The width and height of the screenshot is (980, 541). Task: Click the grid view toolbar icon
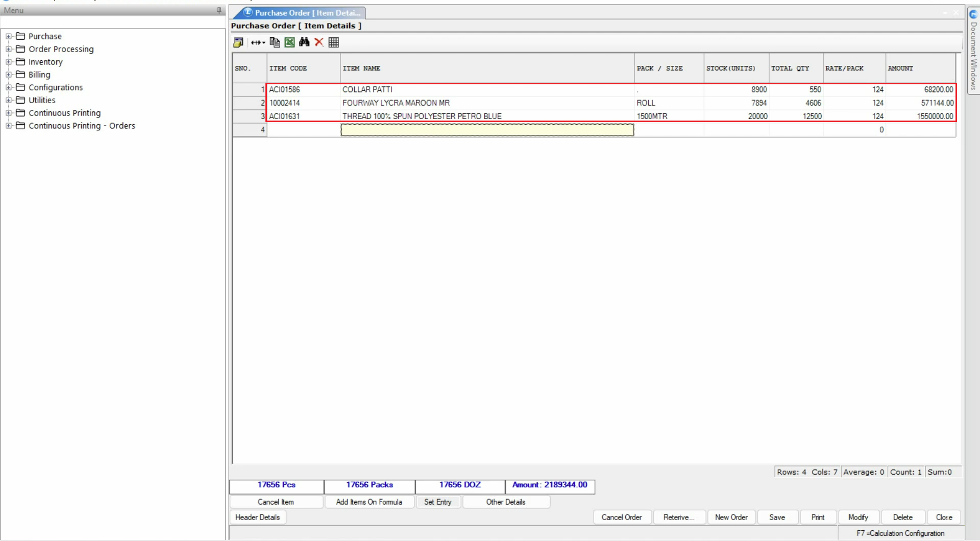click(x=334, y=42)
